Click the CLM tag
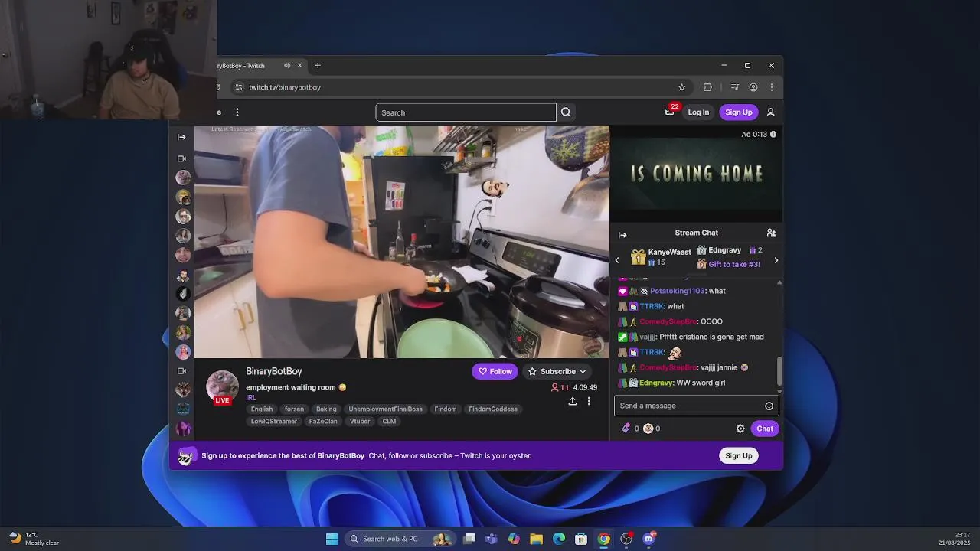Image resolution: width=980 pixels, height=551 pixels. click(389, 422)
